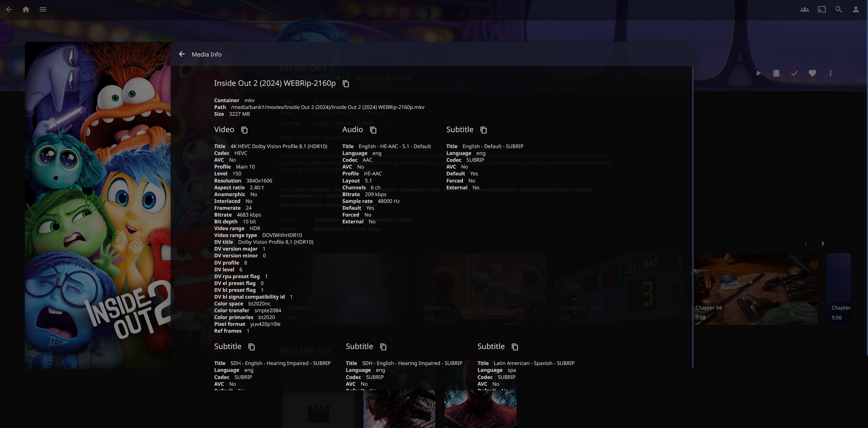868x428 pixels.
Task: Copy the English Default Subtitle info
Action: point(483,130)
